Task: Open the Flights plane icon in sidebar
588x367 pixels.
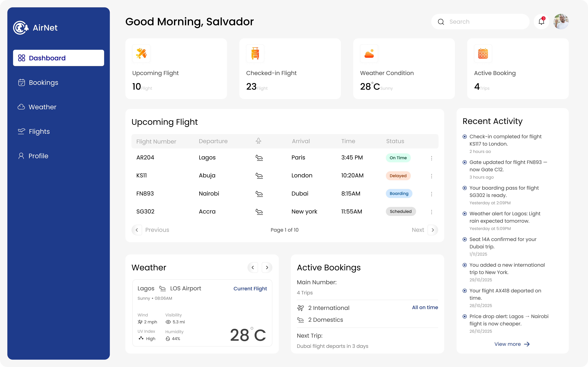Action: [21, 131]
